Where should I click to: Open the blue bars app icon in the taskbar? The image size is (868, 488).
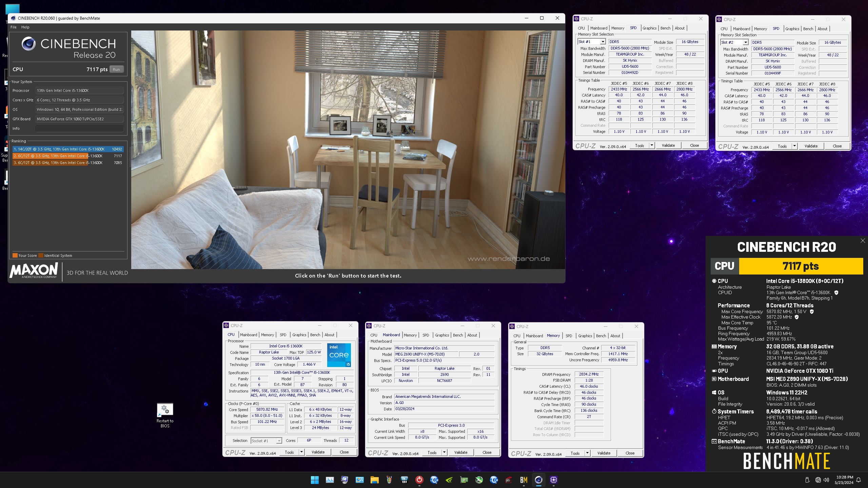click(x=404, y=480)
